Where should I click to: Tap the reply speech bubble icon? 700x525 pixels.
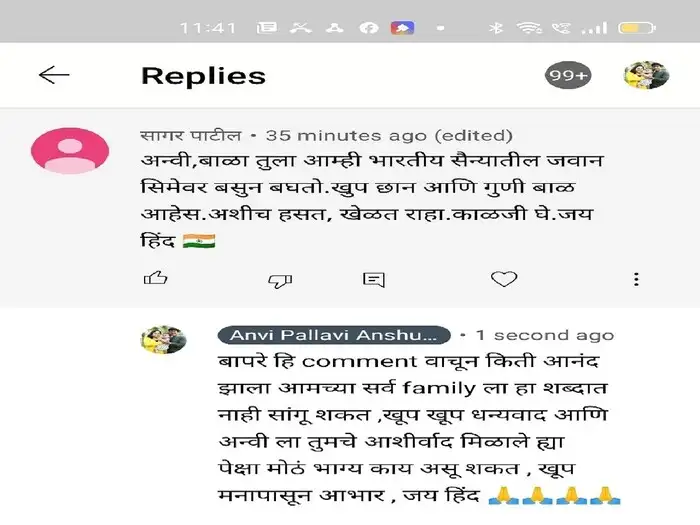click(x=374, y=280)
